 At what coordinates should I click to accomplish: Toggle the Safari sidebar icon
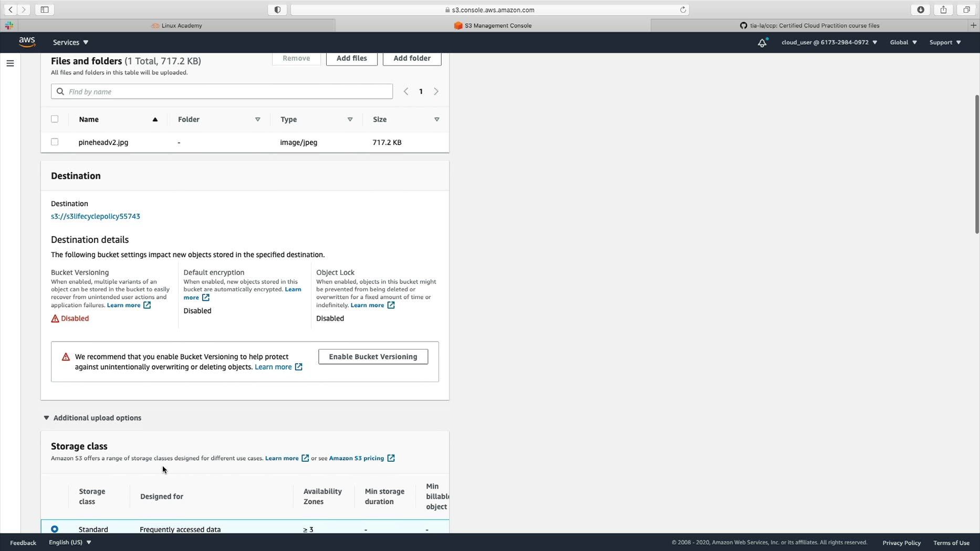[x=45, y=9]
